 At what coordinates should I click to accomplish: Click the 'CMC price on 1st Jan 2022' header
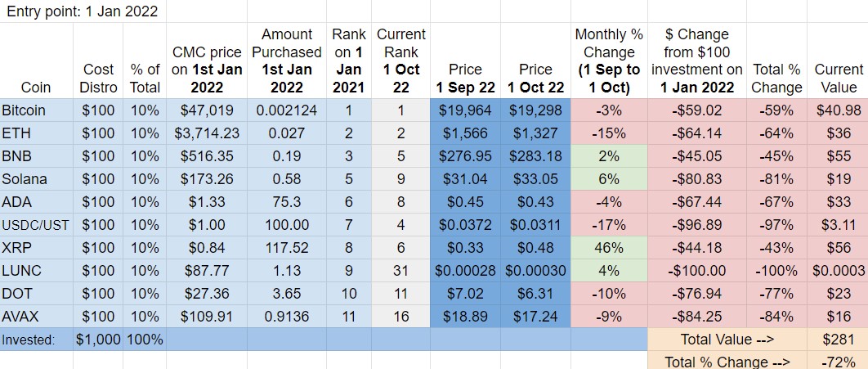pyautogui.click(x=207, y=61)
